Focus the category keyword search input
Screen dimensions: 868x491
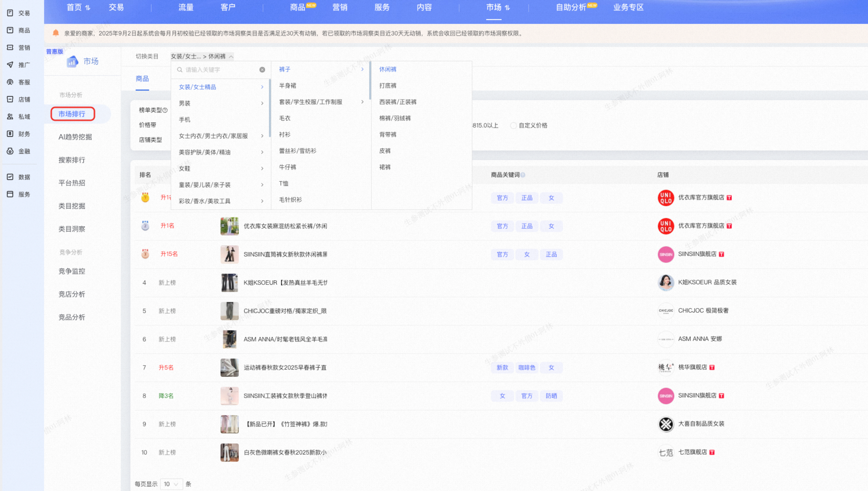click(x=220, y=70)
